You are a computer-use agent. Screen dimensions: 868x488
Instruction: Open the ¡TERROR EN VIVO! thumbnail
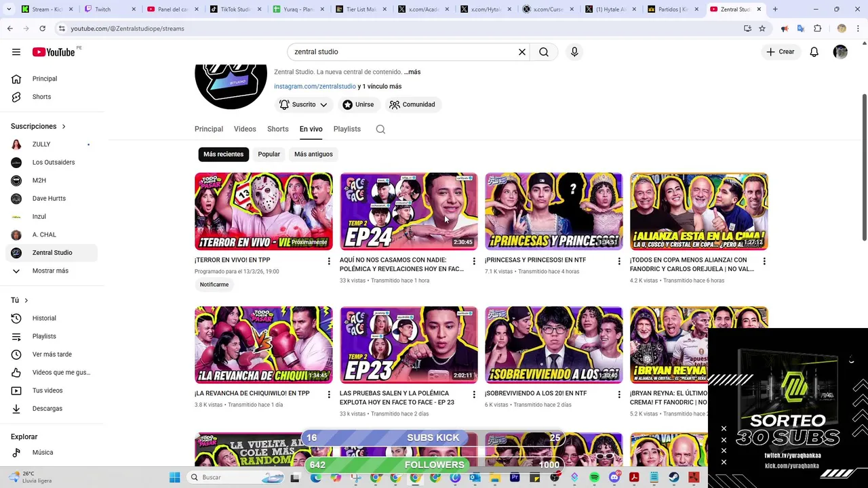coord(264,211)
